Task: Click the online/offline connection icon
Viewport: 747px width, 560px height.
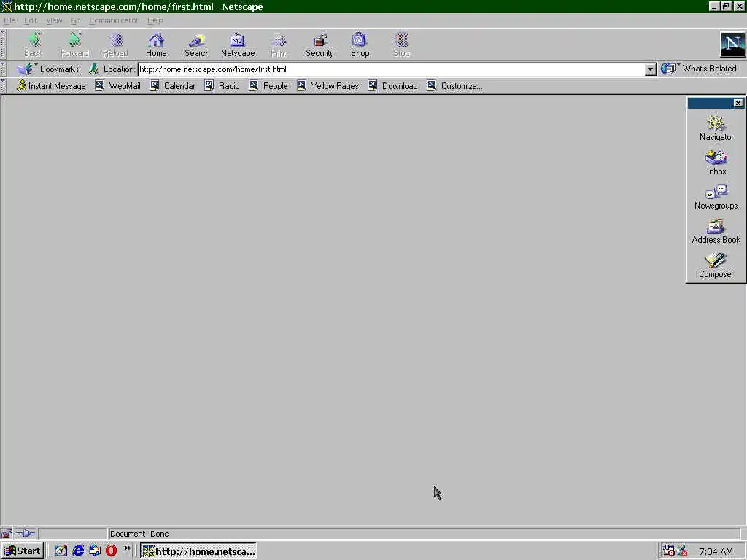Action: tap(26, 533)
